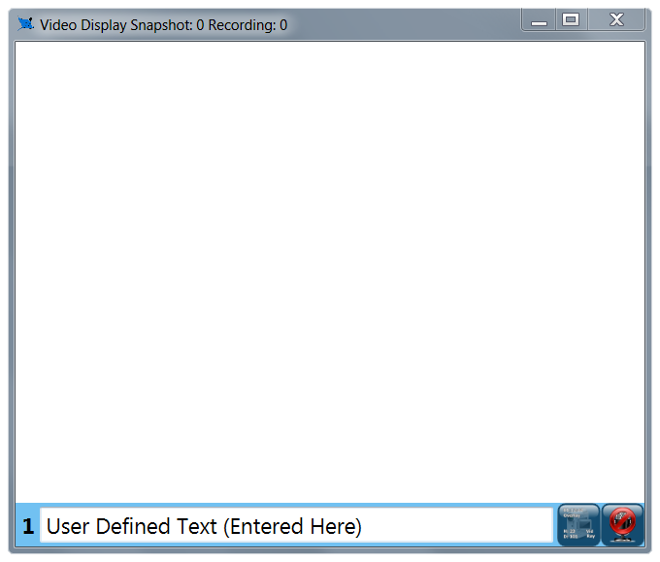
Task: Click the User Defined Text input field
Action: coord(296,526)
